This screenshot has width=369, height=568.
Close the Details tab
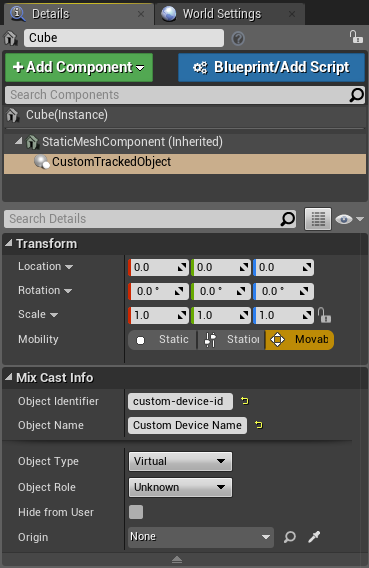(141, 14)
